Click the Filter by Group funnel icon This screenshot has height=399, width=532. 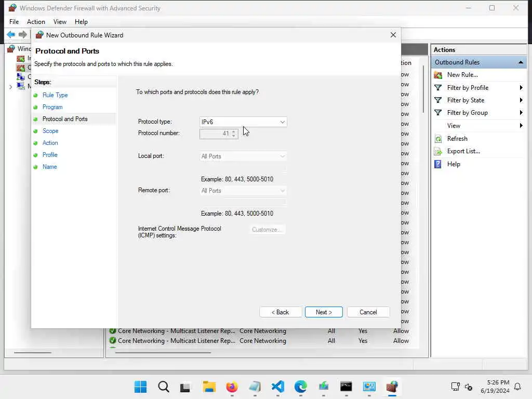click(x=438, y=113)
